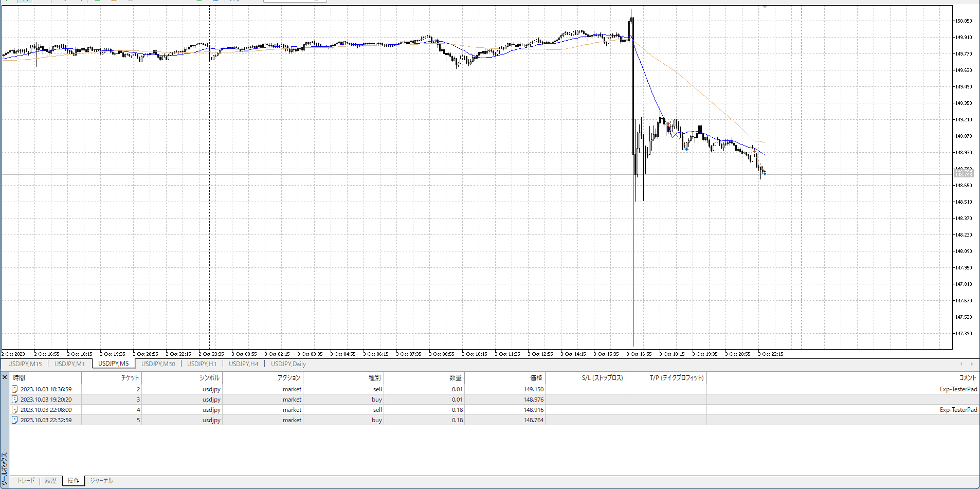Sort orders by the 価格 column header
980x489 pixels.
tap(536, 378)
